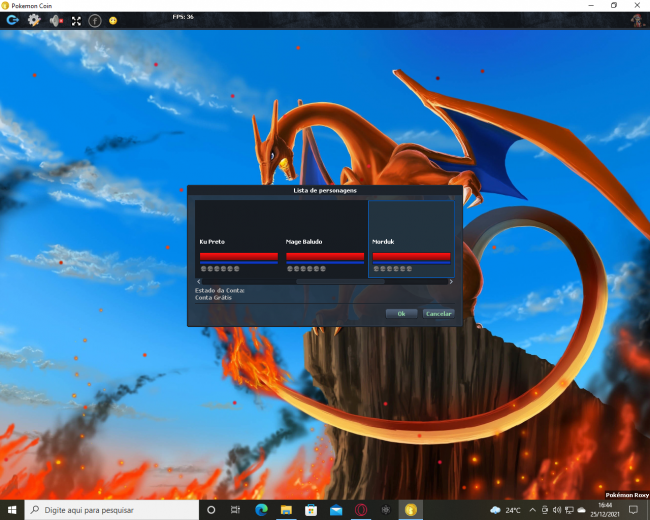Click the FPS: 36 counter
Image resolution: width=650 pixels, height=520 pixels.
[183, 17]
